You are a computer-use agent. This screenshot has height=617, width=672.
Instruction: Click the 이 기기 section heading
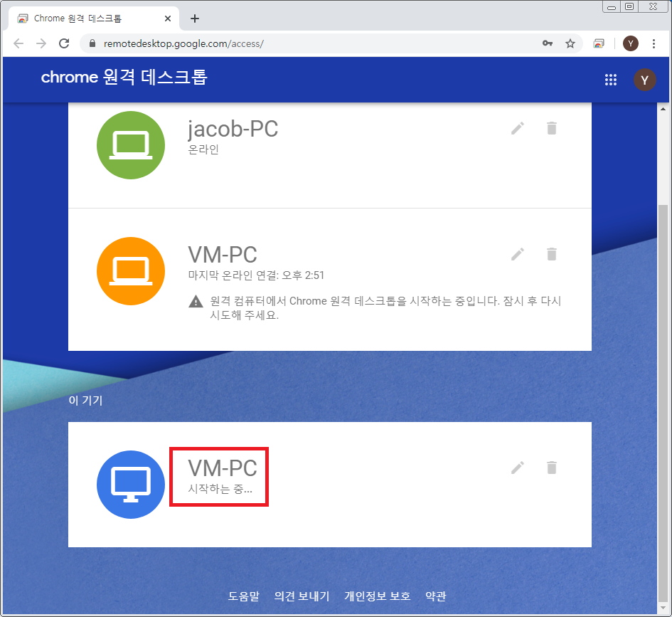(x=85, y=400)
